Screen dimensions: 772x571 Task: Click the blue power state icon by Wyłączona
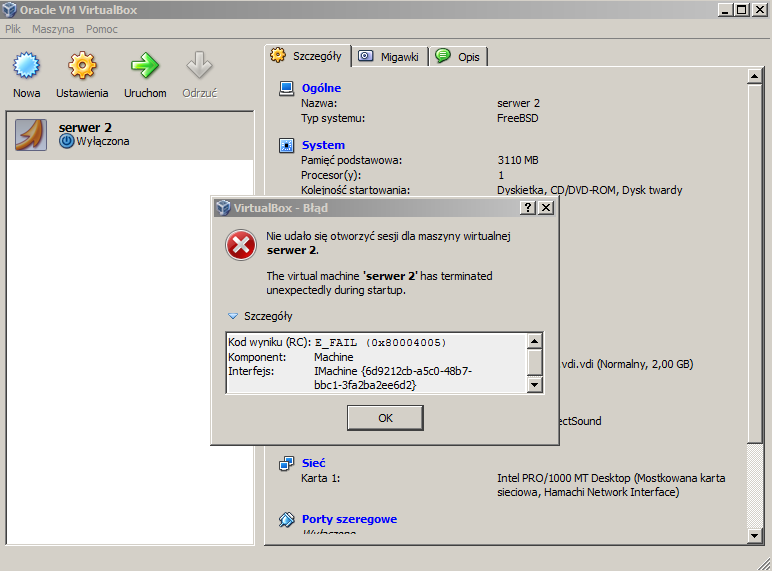click(66, 142)
